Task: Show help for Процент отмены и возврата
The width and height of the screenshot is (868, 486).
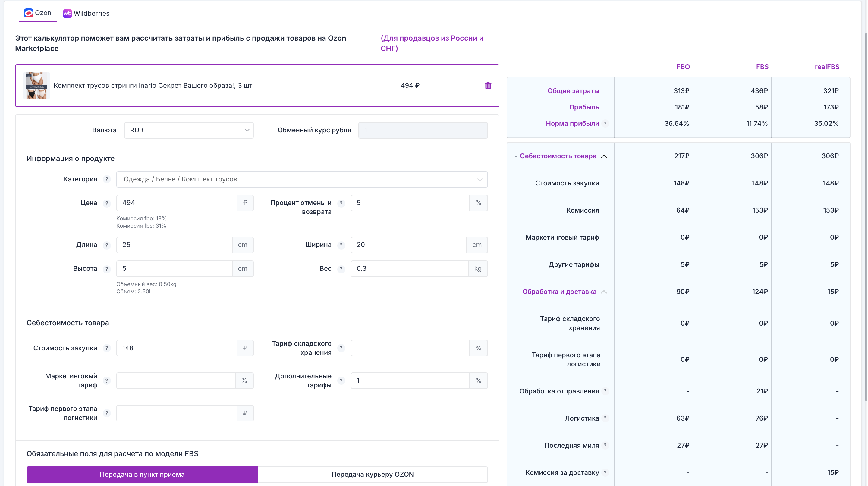Action: click(x=341, y=203)
